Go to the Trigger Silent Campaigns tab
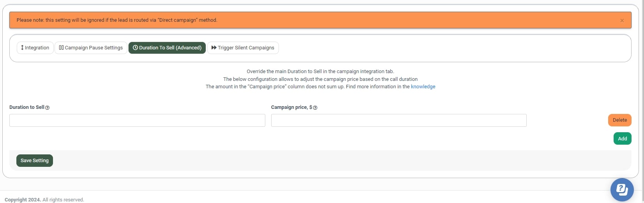This screenshot has height=203, width=644. coord(246,48)
